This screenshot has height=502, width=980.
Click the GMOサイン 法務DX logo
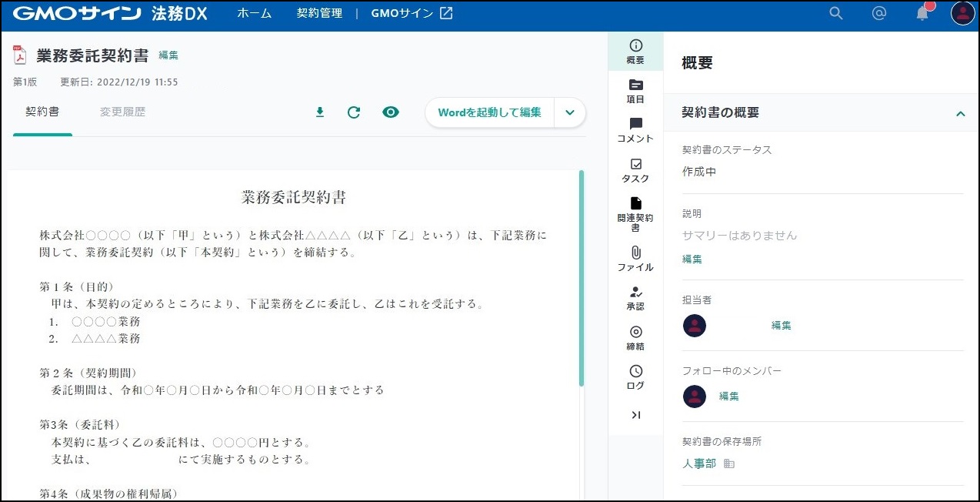[110, 14]
